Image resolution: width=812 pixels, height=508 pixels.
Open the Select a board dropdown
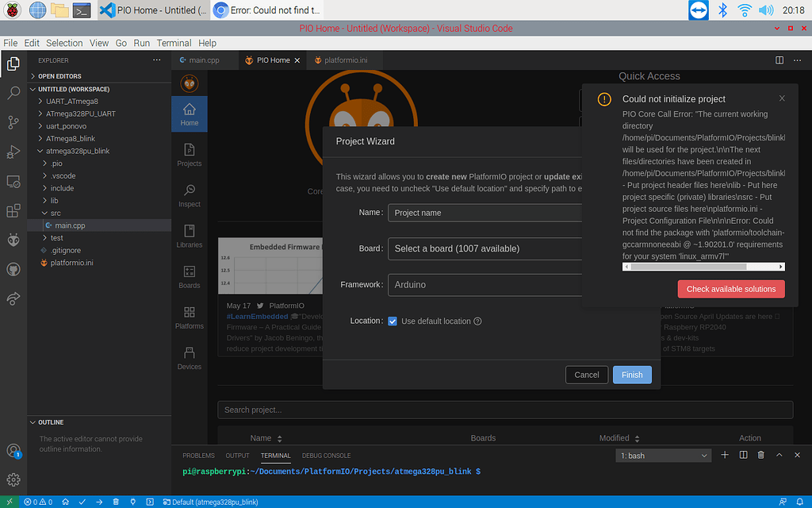[485, 248]
